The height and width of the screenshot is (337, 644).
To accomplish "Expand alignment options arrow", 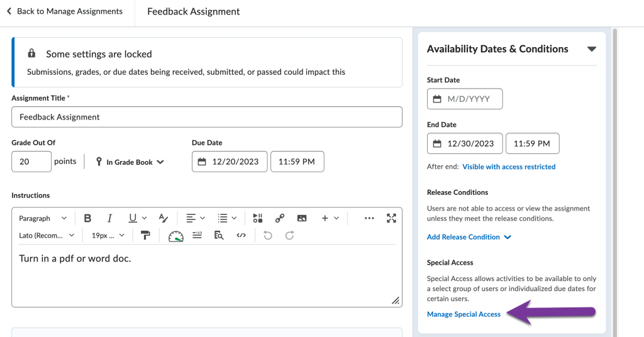I will (203, 218).
